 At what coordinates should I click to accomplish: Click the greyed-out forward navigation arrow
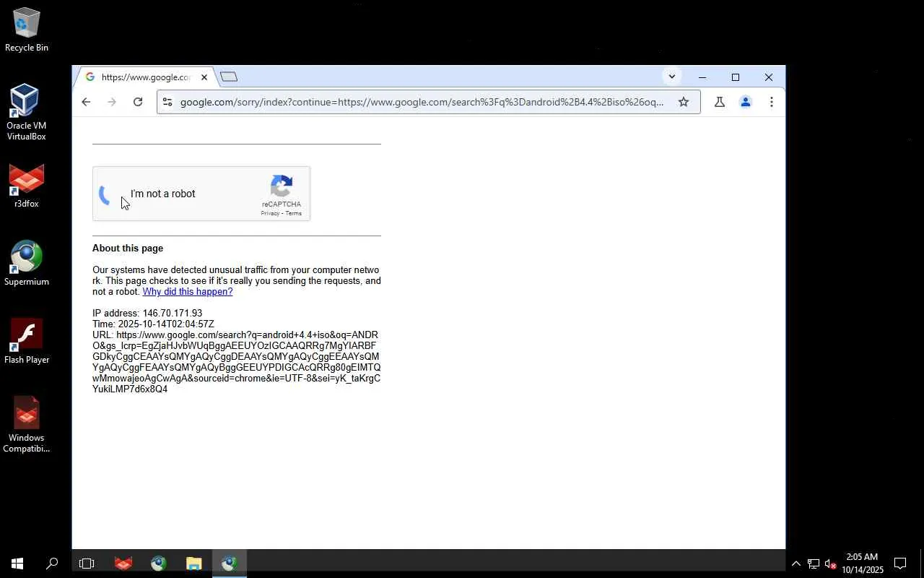pyautogui.click(x=112, y=102)
